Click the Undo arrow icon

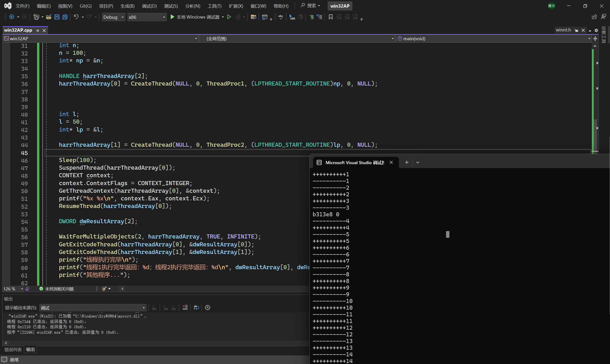click(76, 17)
